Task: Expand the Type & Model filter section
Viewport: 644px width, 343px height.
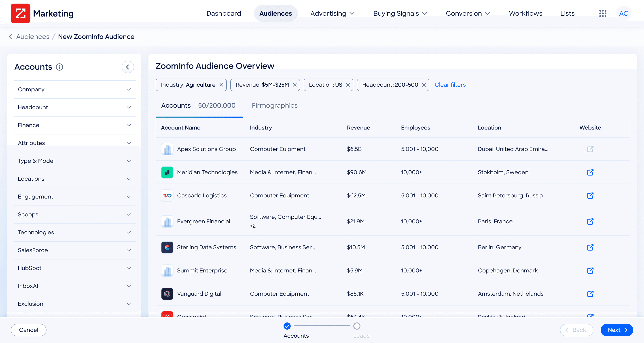Action: [x=75, y=161]
